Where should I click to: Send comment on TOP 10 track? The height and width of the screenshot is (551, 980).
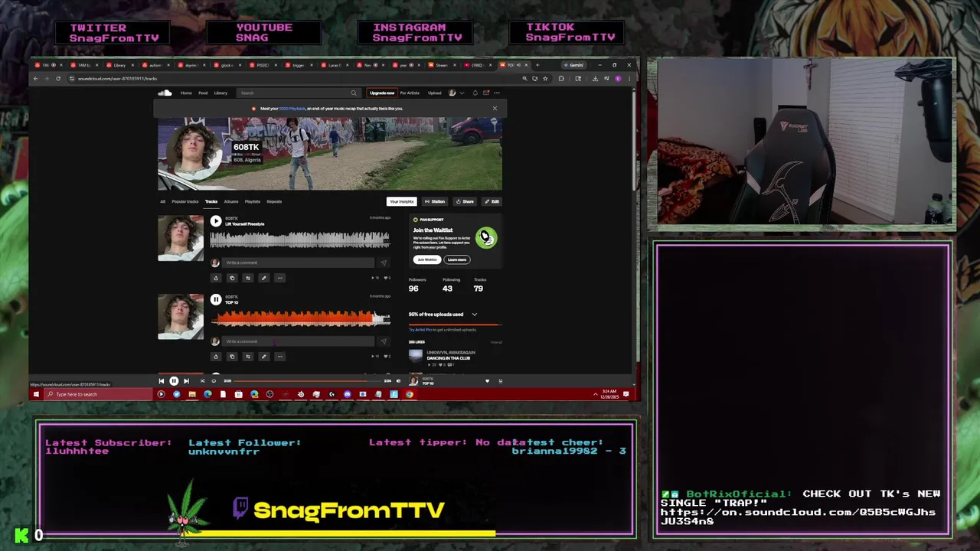tap(384, 341)
